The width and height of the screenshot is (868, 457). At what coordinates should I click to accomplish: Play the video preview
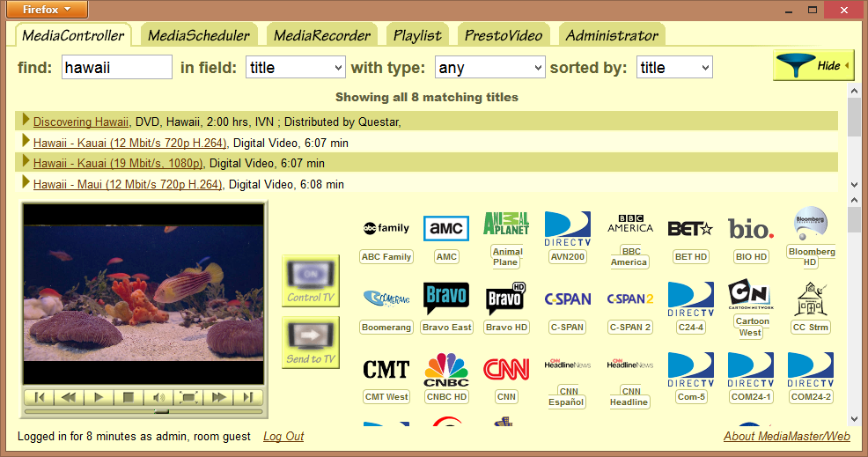[x=99, y=397]
